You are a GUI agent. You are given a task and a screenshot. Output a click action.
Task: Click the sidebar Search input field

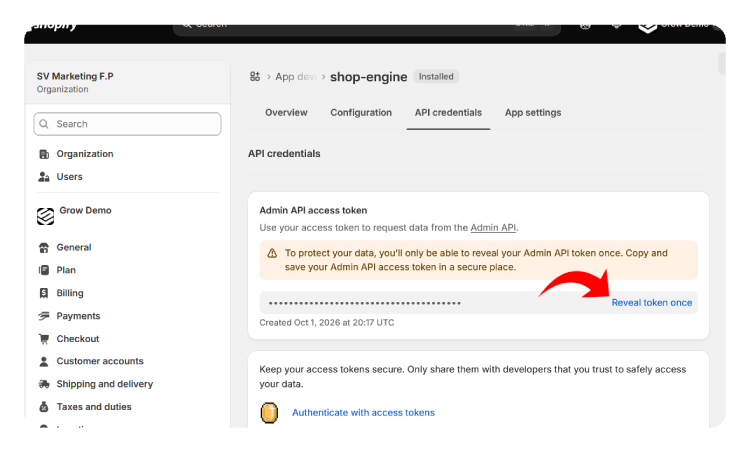pyautogui.click(x=127, y=124)
